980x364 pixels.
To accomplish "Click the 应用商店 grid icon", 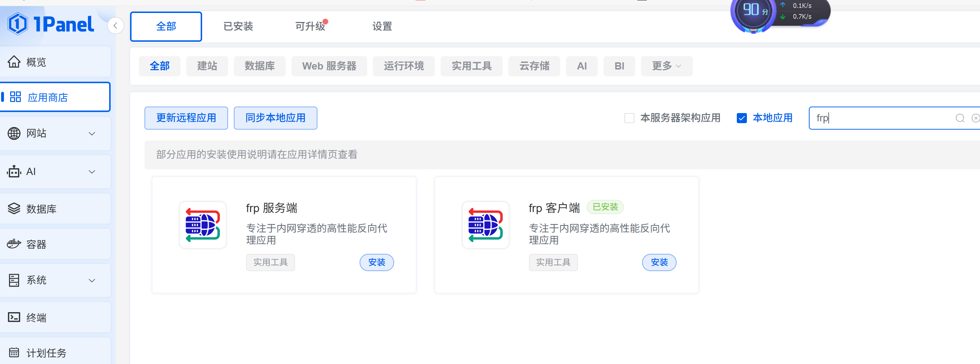I will [x=15, y=96].
